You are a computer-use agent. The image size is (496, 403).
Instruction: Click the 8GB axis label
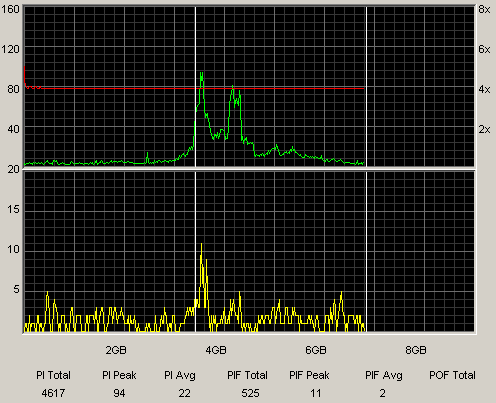click(x=416, y=350)
